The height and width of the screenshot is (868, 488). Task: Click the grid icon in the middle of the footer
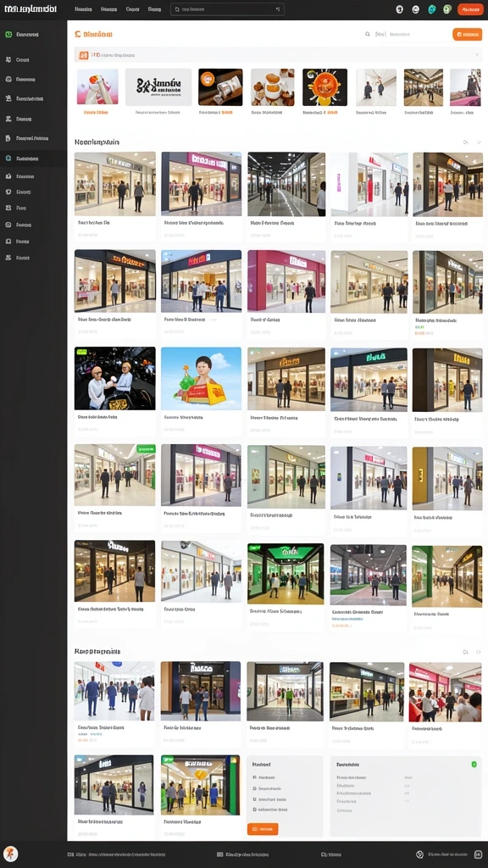coord(220,854)
